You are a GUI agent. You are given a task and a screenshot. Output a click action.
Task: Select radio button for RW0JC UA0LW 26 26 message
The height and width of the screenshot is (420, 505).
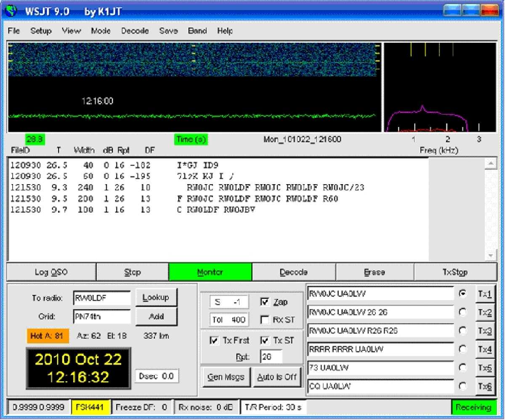point(463,312)
